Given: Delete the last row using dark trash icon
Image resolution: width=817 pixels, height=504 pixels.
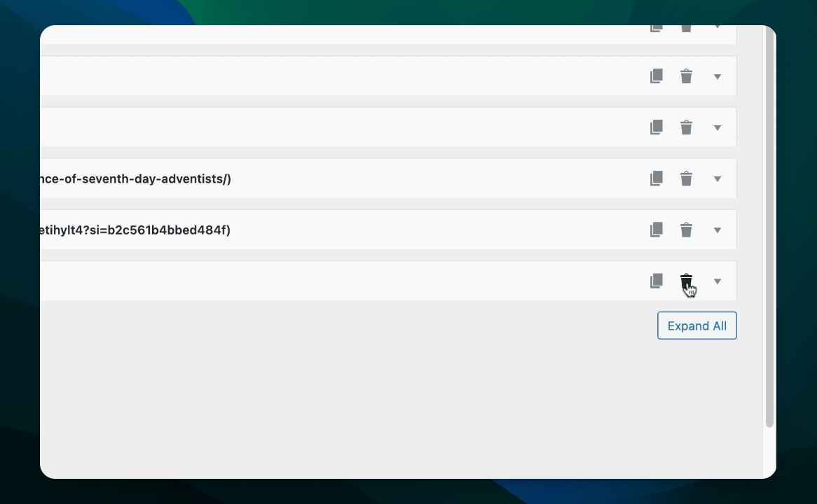Looking at the screenshot, I should pyautogui.click(x=686, y=281).
